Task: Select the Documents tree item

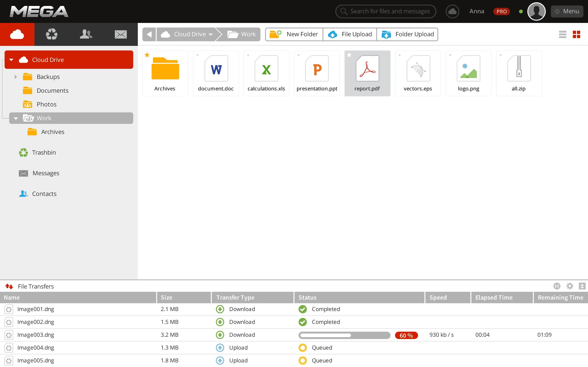Action: click(52, 90)
